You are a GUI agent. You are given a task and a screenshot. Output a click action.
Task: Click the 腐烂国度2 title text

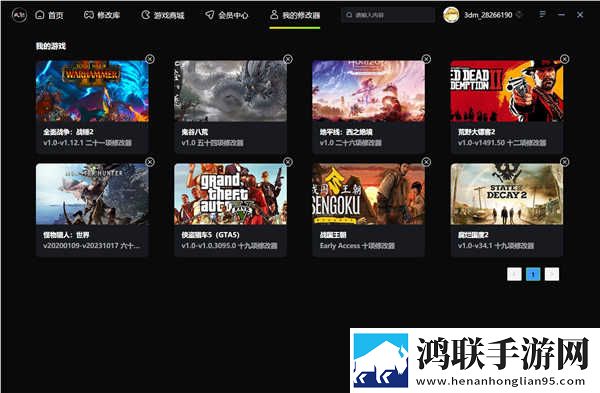(x=473, y=235)
